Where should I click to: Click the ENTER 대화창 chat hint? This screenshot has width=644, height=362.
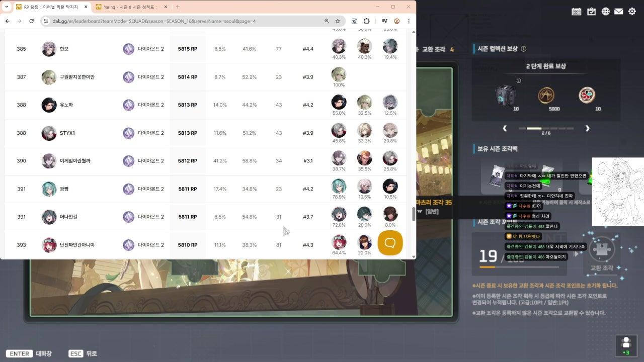click(x=29, y=353)
